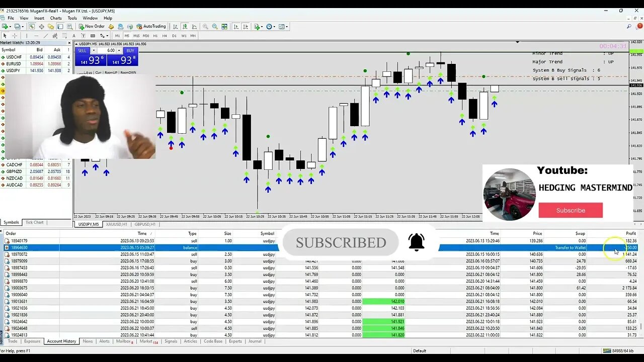Click the blue BUY one-click button
This screenshot has width=644, height=362.
[x=130, y=51]
